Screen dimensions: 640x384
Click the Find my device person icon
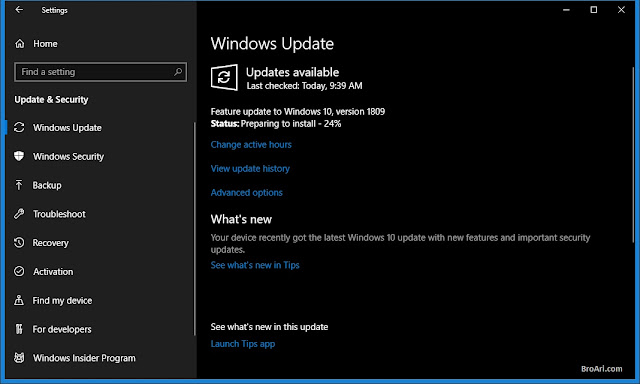(x=19, y=300)
